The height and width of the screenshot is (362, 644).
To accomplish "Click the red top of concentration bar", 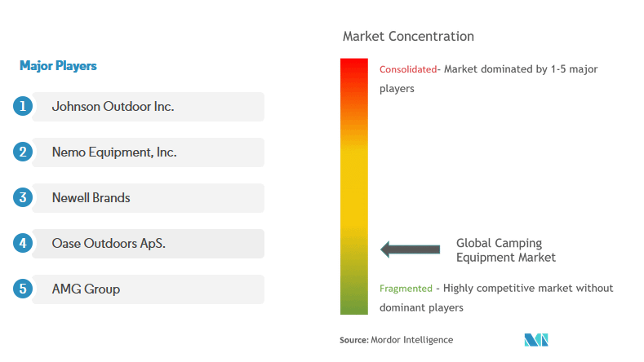I will 354,69.
